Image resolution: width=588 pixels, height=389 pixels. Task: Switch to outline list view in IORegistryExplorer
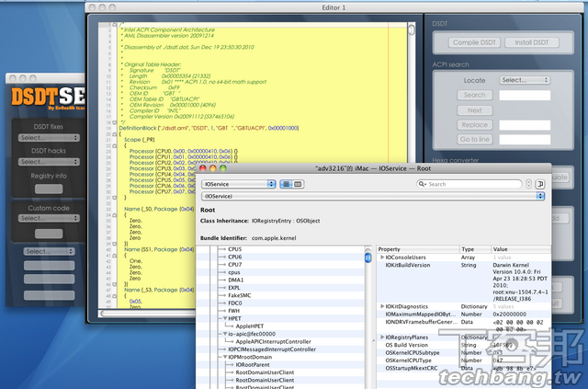point(285,184)
